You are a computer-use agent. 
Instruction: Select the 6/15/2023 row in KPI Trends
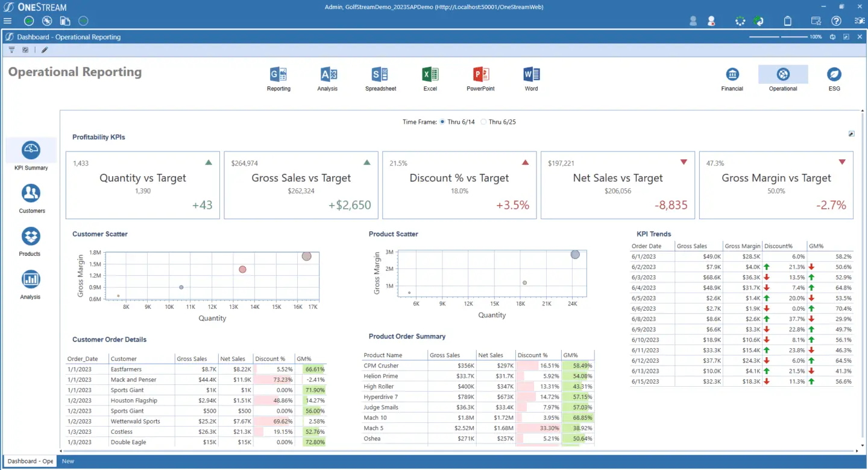pos(742,381)
